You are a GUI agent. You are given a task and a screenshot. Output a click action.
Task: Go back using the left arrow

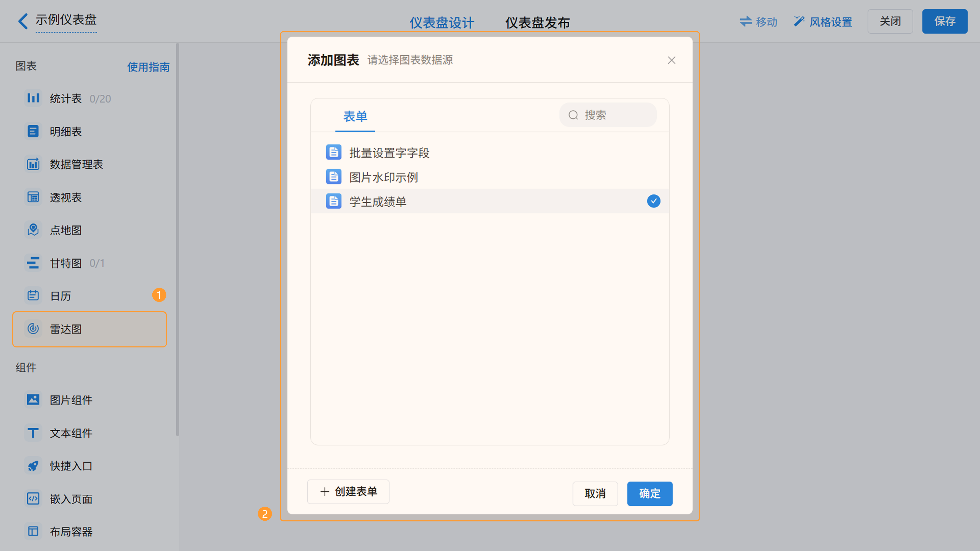(x=23, y=21)
